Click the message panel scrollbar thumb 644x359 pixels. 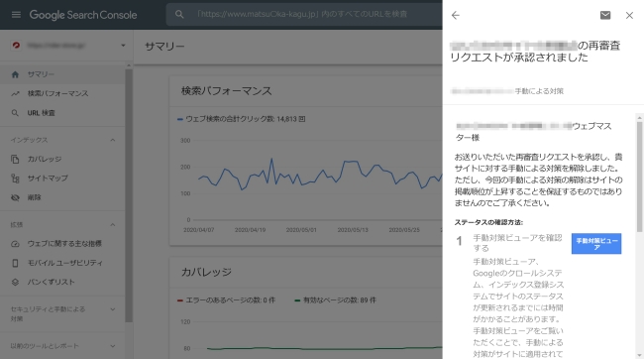639,177
